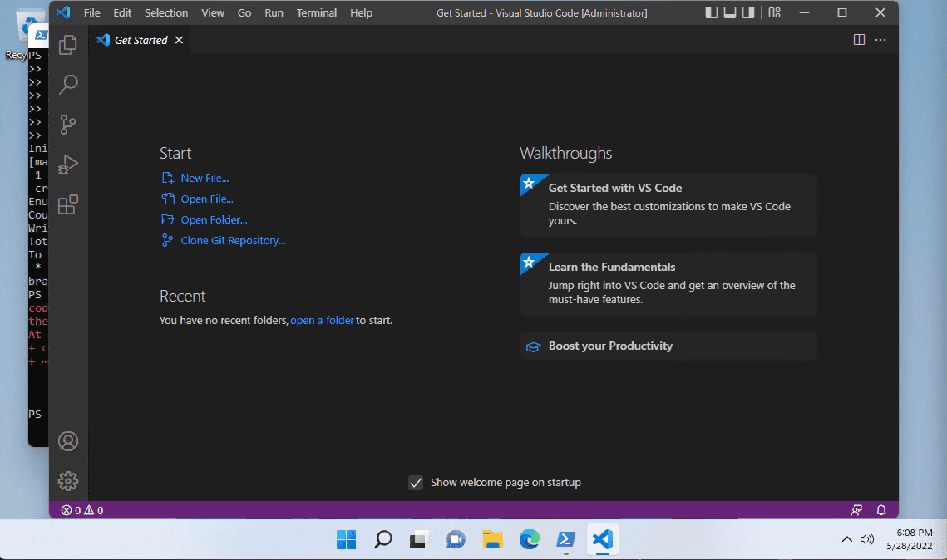The height and width of the screenshot is (560, 947).
Task: Open the Accounts menu icon
Action: click(x=68, y=441)
